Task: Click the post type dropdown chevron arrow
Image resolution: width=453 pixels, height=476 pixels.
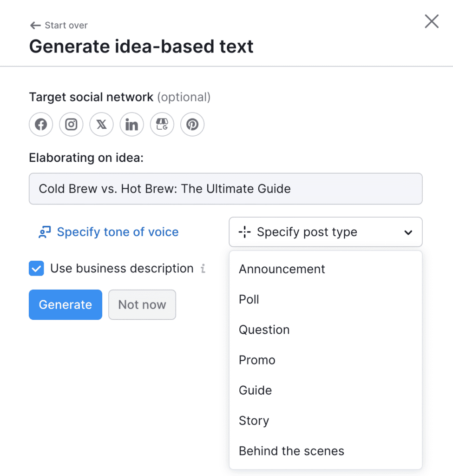Action: pyautogui.click(x=408, y=232)
